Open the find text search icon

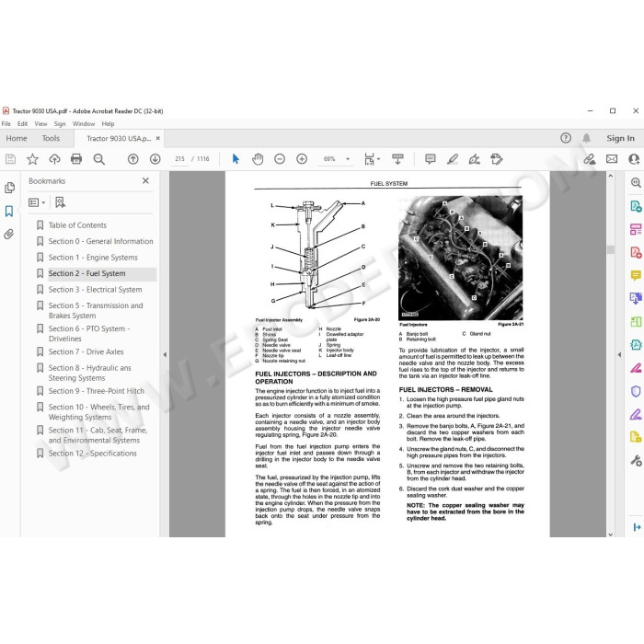coord(99,159)
